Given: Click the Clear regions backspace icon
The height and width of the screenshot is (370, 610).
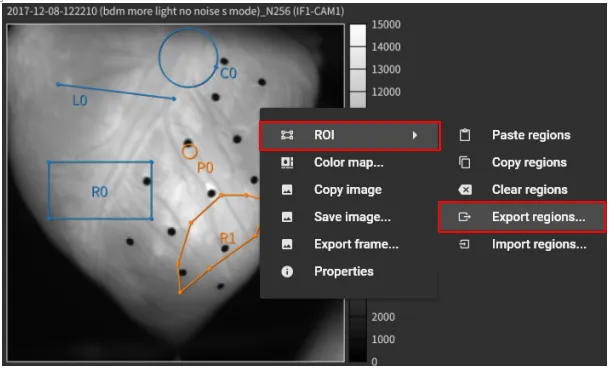Looking at the screenshot, I should pyautogui.click(x=465, y=190).
